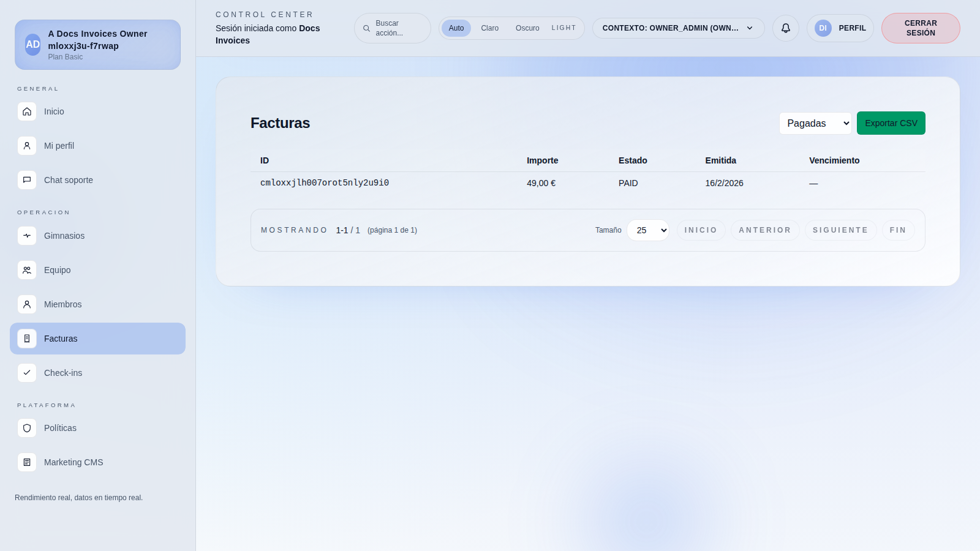Enable Auto theme mode
This screenshot has height=551, width=980.
[456, 28]
